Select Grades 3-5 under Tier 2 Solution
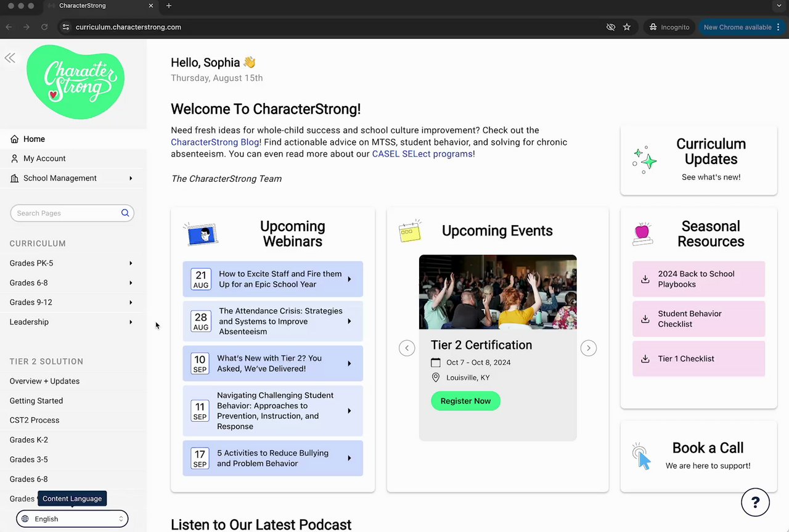Screen dimensions: 789x532 pyautogui.click(x=29, y=459)
